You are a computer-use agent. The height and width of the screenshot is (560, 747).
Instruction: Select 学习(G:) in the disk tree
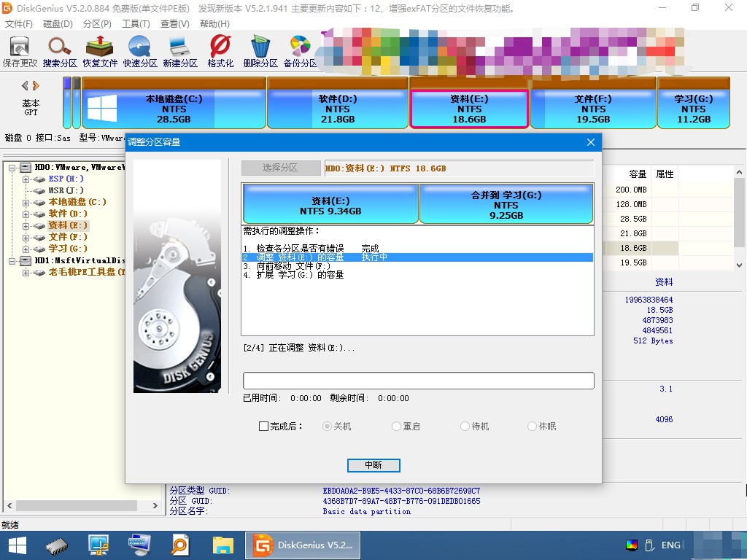point(68,249)
